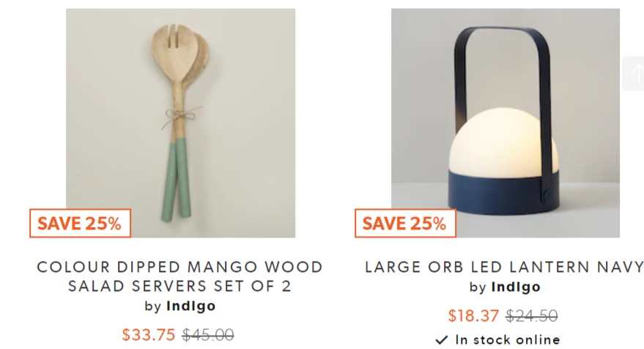Click the SAVE 25% badge on the lantern
Screen dimensions: 644x349
(405, 223)
